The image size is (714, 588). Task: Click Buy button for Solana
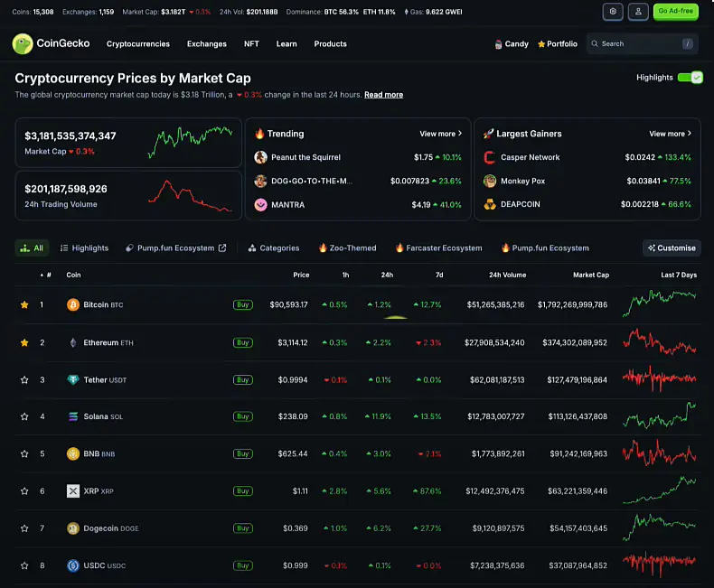point(243,416)
